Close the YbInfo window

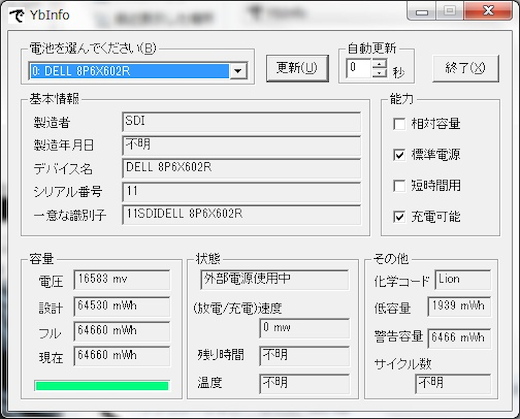[488, 11]
